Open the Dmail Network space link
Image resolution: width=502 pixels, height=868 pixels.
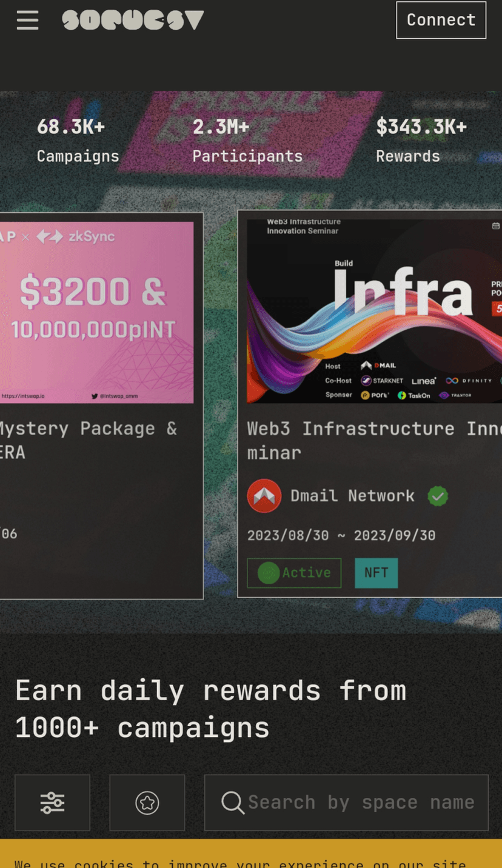[x=352, y=496]
